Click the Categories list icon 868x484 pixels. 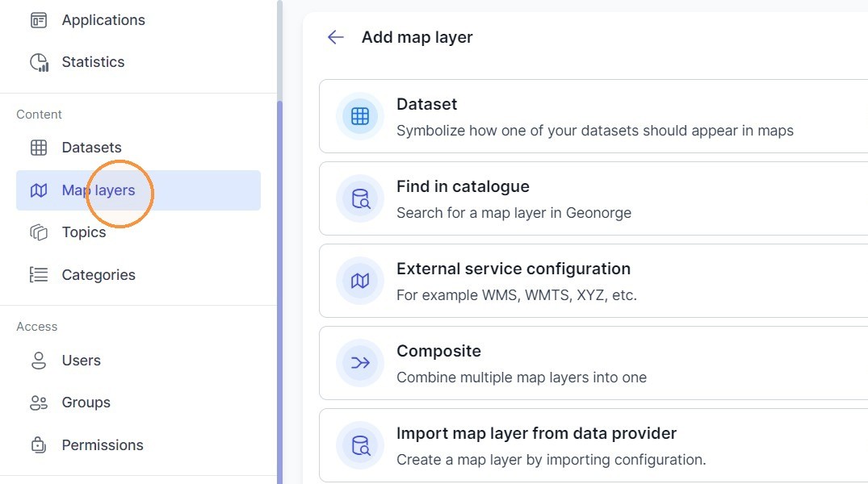[38, 275]
